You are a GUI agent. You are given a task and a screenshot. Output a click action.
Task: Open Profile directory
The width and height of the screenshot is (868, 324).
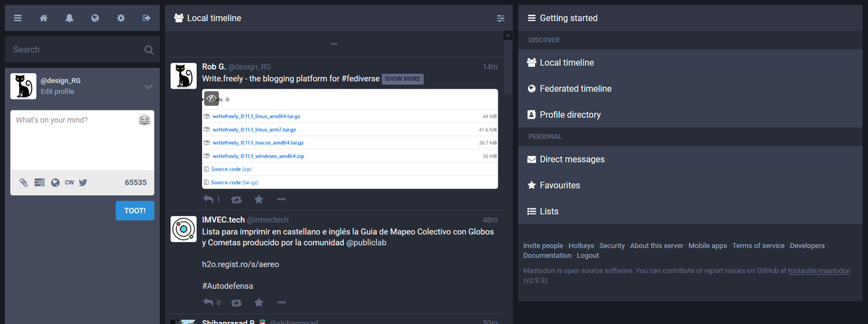click(690, 115)
